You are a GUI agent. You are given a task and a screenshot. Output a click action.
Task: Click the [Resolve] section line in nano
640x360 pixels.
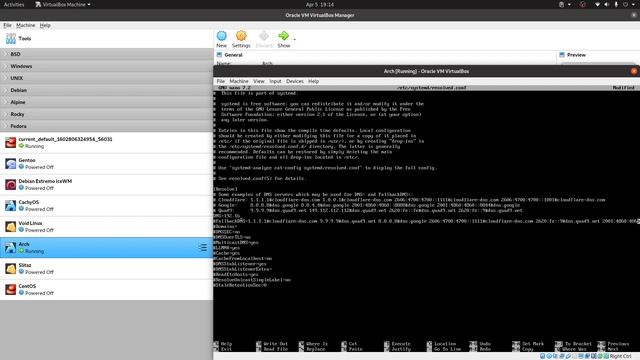pyautogui.click(x=225, y=189)
